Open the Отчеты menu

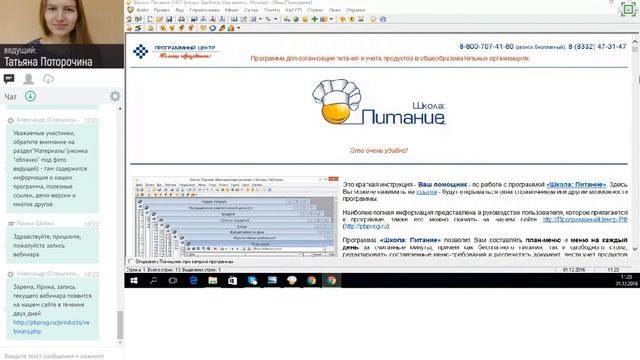[272, 10]
